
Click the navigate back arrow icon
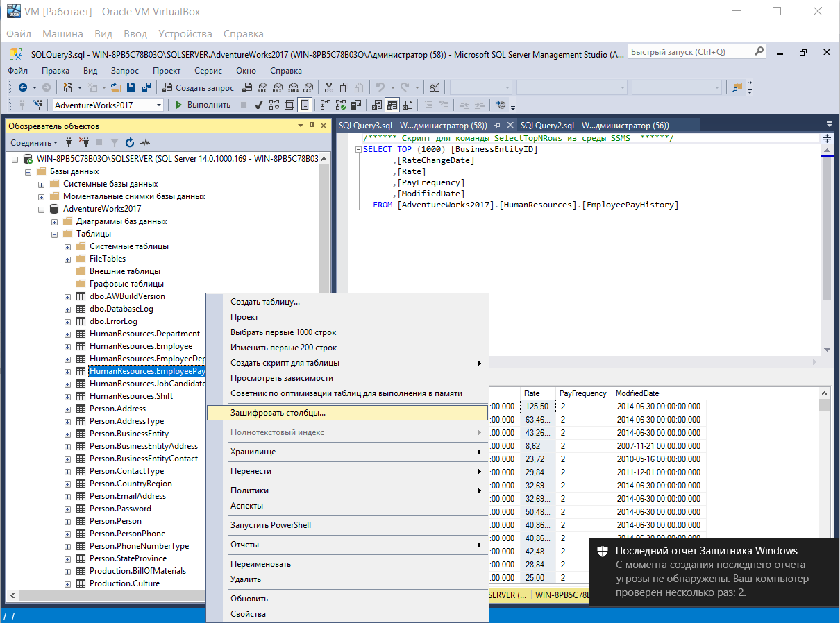(23, 87)
